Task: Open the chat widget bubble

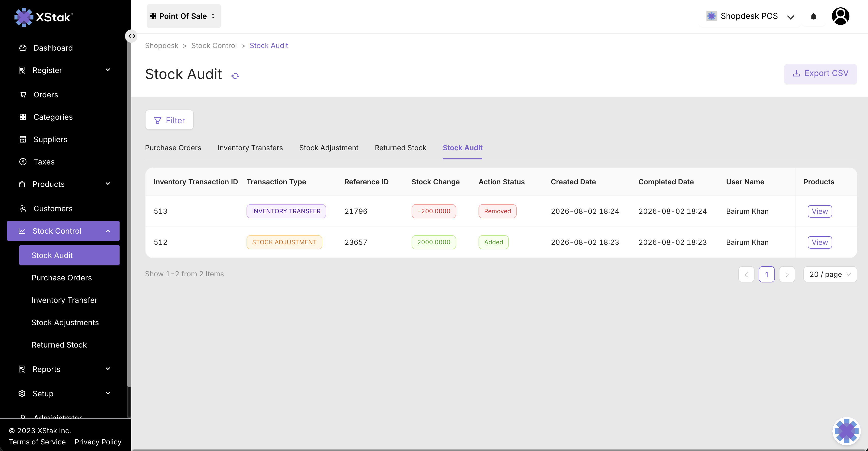Action: pos(846,431)
